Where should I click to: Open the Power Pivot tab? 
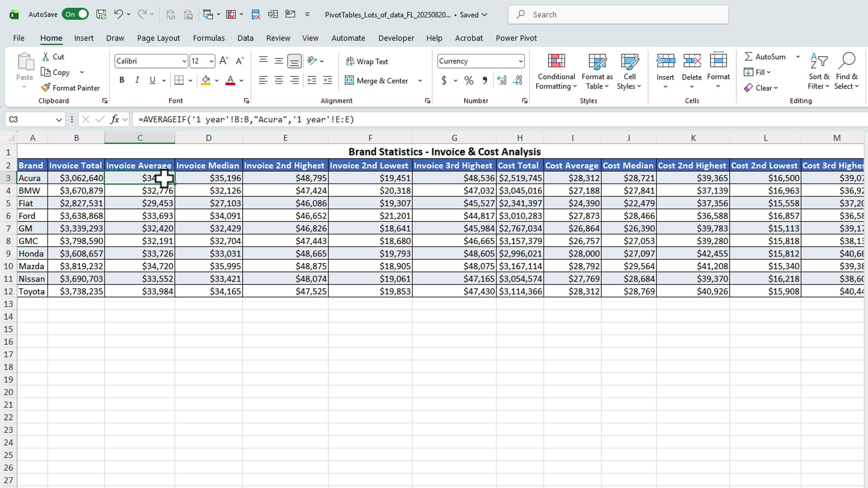516,38
